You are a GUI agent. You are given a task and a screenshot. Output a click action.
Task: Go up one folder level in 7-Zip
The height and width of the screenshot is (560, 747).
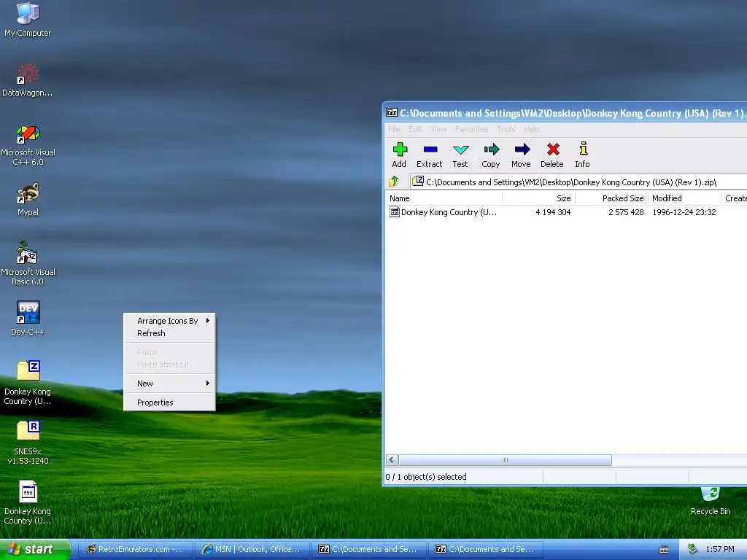tap(394, 182)
